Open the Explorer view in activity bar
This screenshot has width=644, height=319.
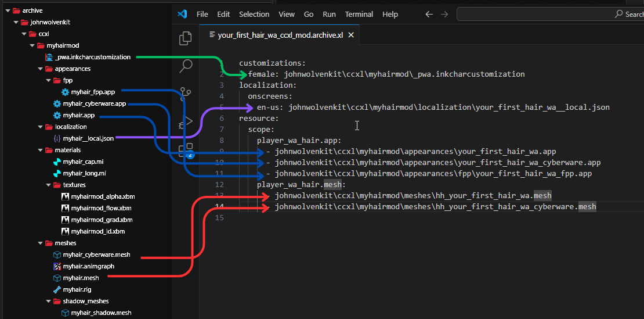point(186,38)
